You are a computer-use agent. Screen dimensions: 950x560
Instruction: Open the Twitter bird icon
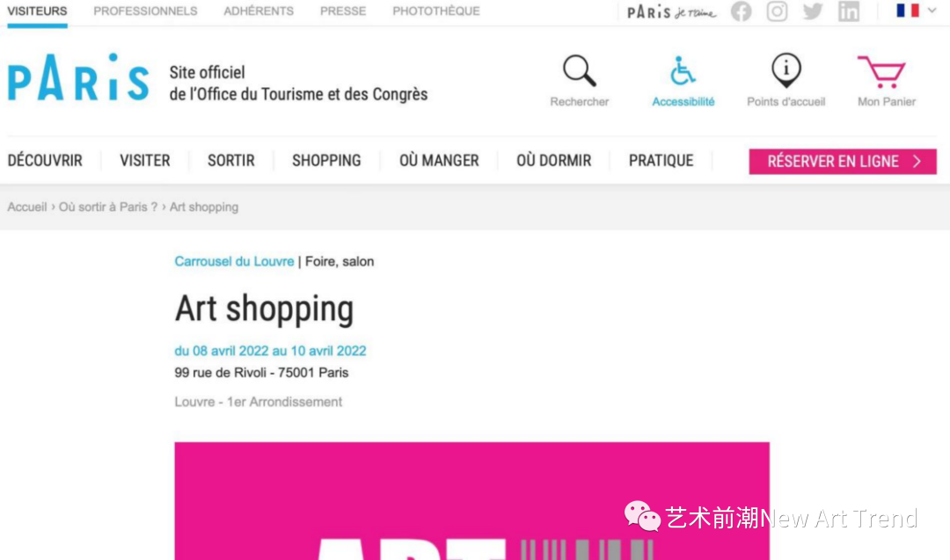tap(813, 11)
